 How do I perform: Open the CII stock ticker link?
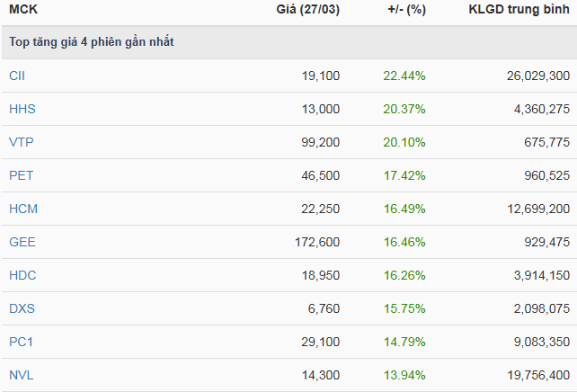(17, 76)
